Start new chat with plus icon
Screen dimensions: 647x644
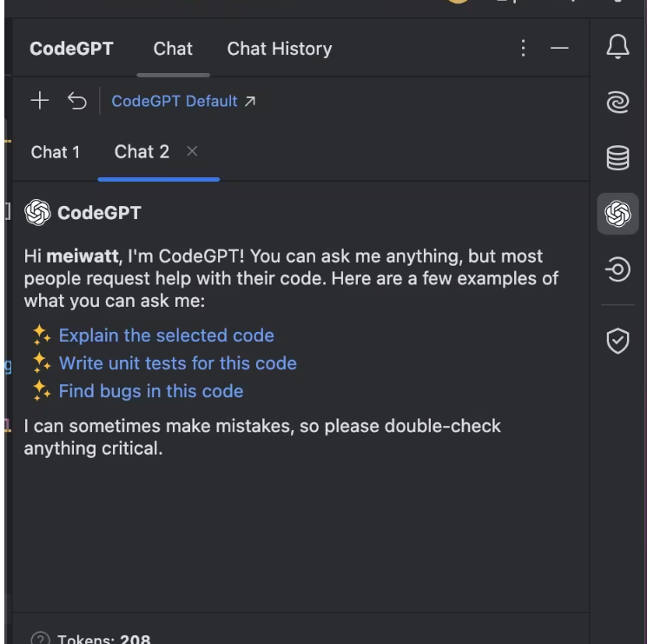click(x=40, y=101)
